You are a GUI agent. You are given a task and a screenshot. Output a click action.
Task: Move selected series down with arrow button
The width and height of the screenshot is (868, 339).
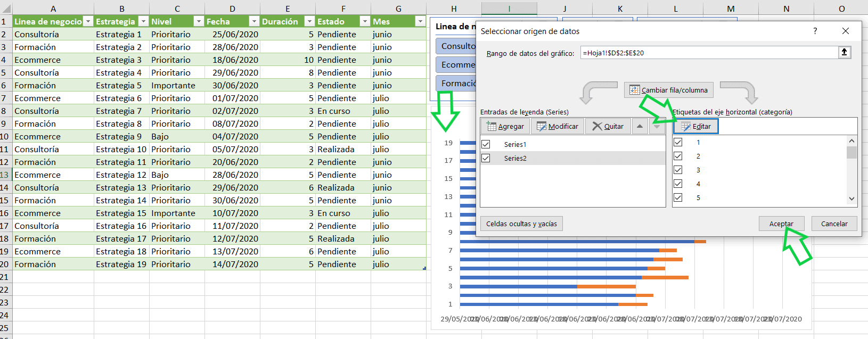point(657,126)
